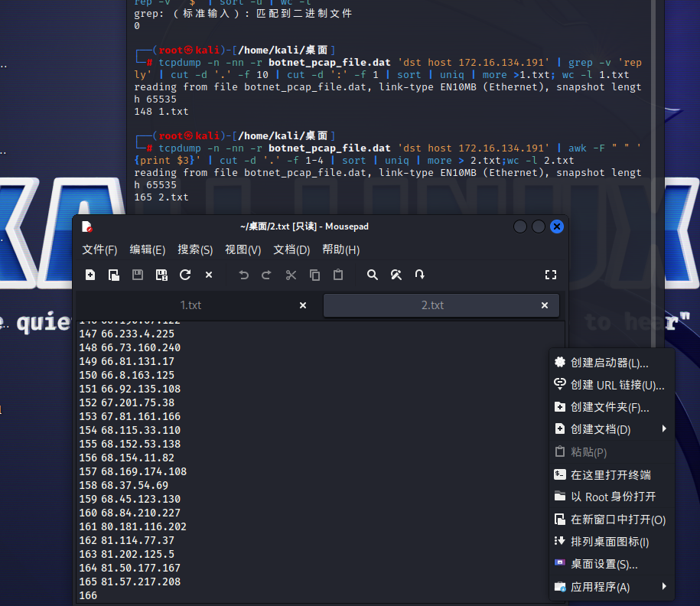Toggle fullscreen mode icon in Mousepad

(x=551, y=275)
